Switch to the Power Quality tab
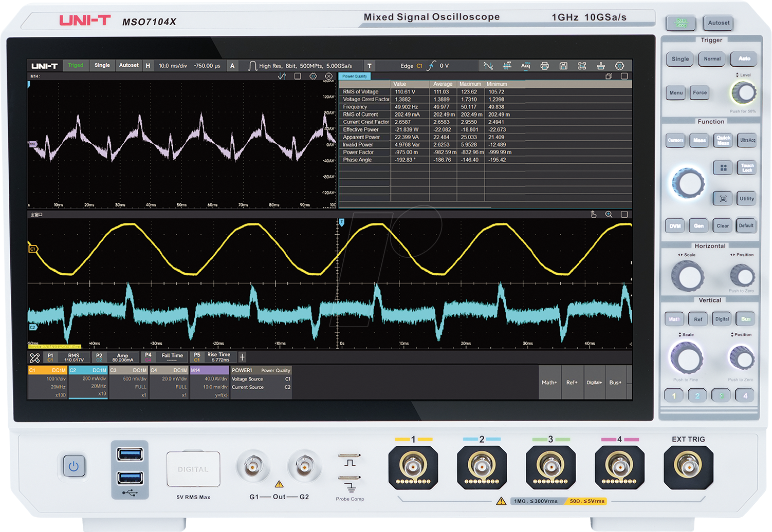Image resolution: width=772 pixels, height=532 pixels. click(x=355, y=76)
